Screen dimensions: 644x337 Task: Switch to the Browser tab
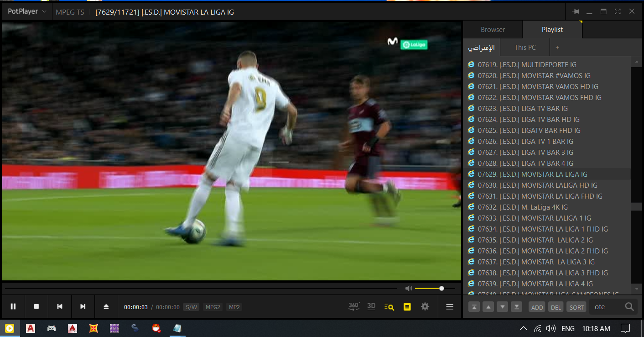pyautogui.click(x=493, y=30)
